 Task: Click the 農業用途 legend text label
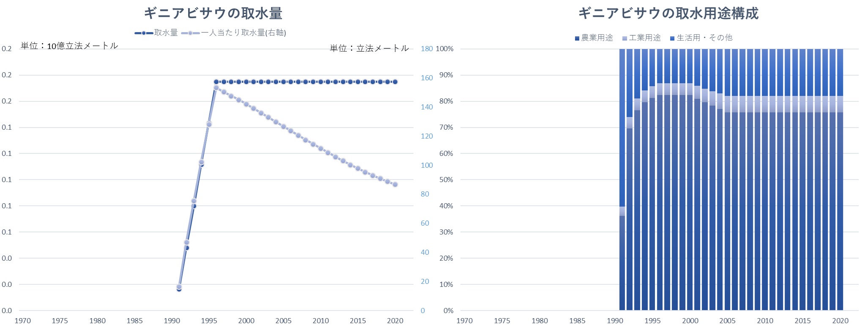pyautogui.click(x=597, y=38)
